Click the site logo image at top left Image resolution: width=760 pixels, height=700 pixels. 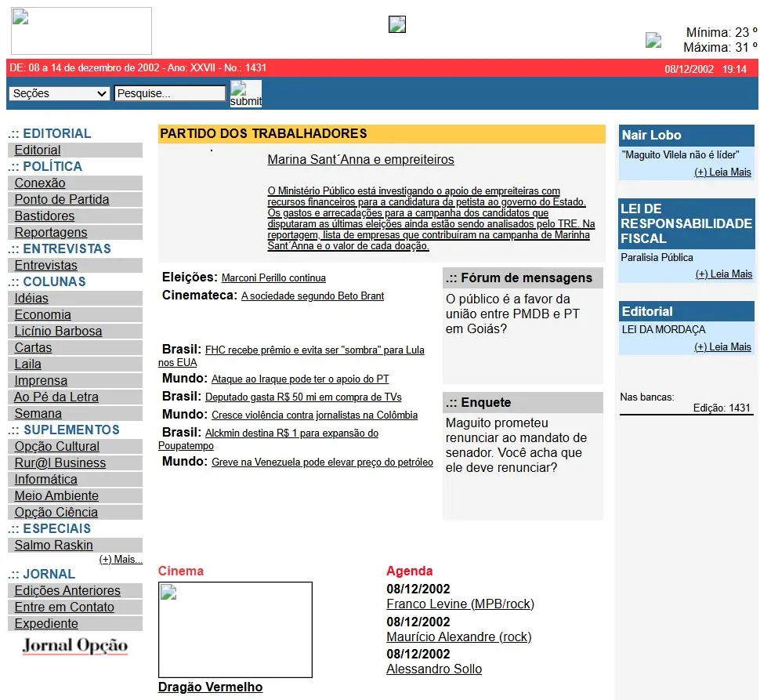point(81,31)
